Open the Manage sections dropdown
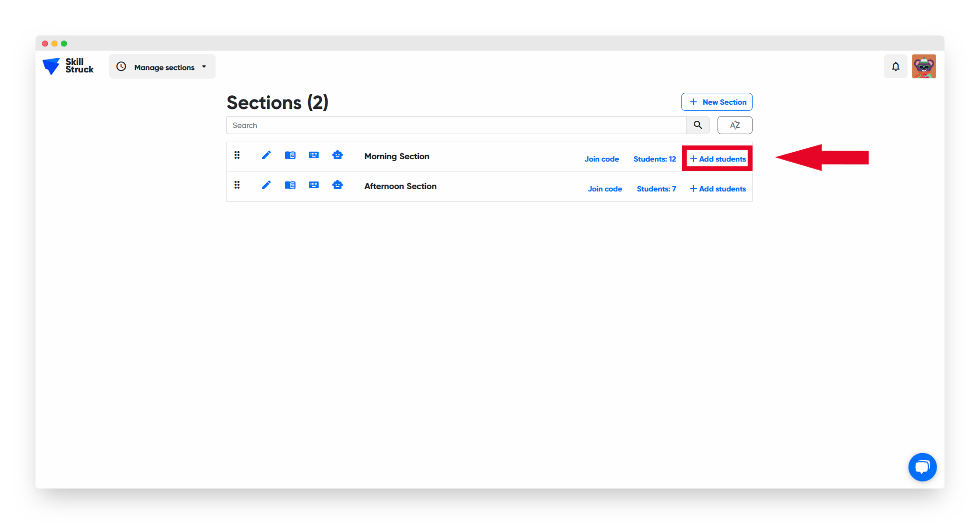This screenshot has width=980, height=524. point(162,66)
